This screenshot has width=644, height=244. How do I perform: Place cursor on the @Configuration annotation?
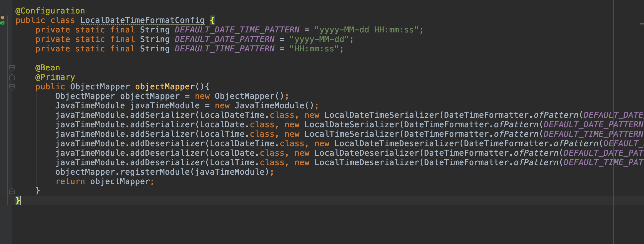[50, 11]
